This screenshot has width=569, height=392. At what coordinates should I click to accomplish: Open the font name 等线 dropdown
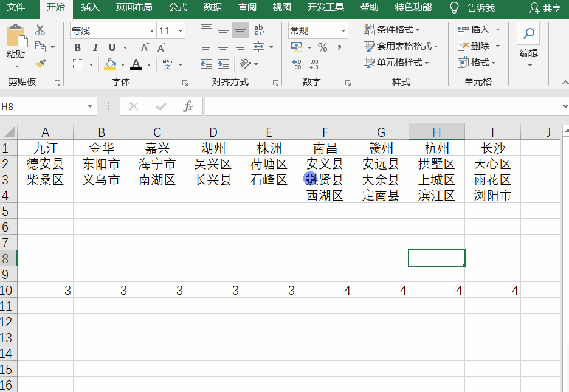click(x=152, y=31)
